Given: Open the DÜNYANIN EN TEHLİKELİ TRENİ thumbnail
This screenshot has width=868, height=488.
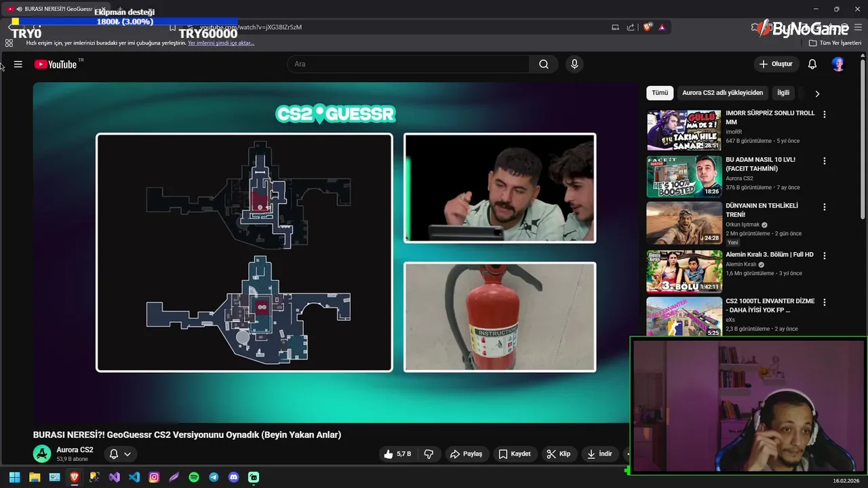Looking at the screenshot, I should click(684, 223).
